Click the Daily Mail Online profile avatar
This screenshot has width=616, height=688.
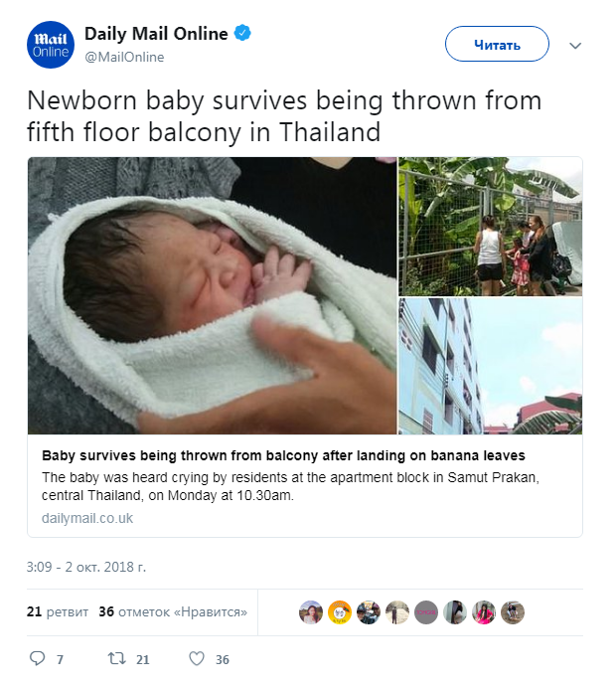click(51, 45)
